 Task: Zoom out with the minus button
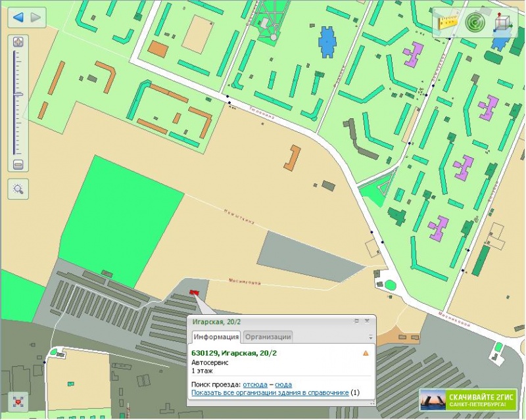coord(18,164)
